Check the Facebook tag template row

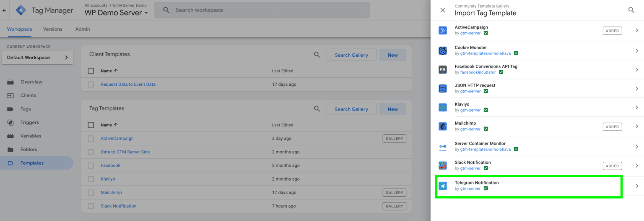[x=91, y=165]
